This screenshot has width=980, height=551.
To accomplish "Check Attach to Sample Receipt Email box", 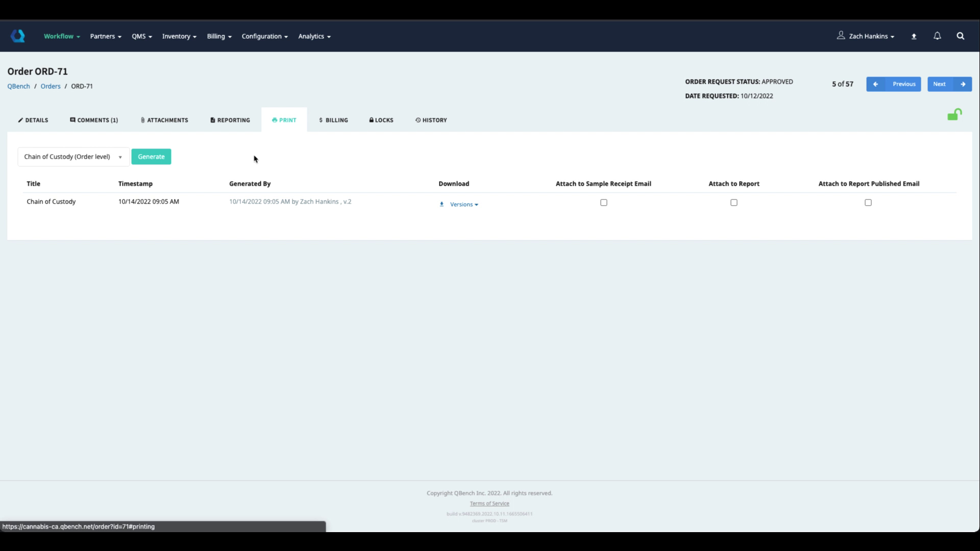I will pyautogui.click(x=604, y=203).
